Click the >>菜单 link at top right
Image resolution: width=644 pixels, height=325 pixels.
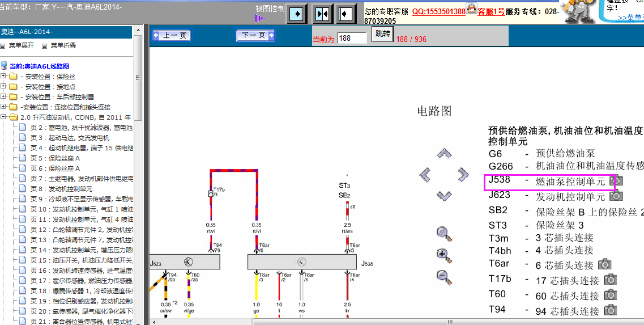(630, 18)
